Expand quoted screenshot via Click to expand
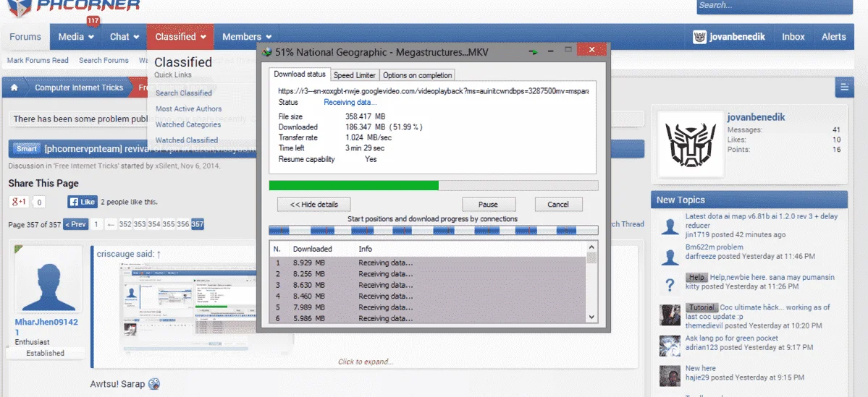This screenshot has width=868, height=397. click(366, 362)
